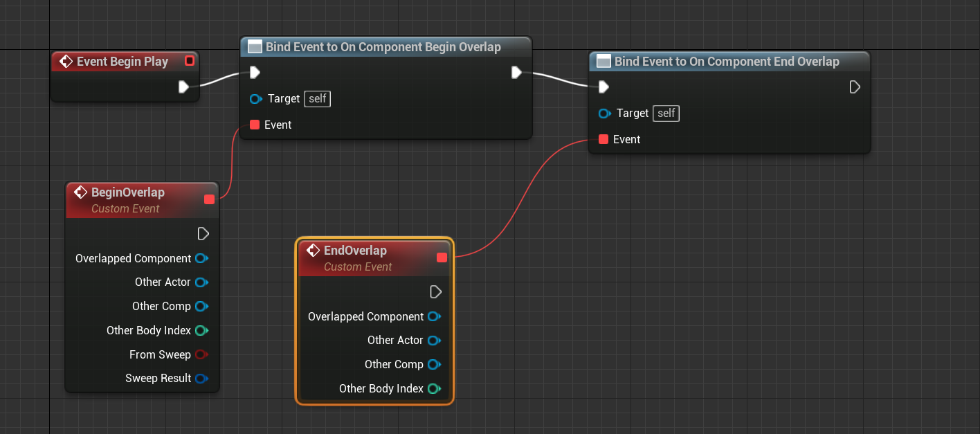
Task: Select the Event Begin Play node title
Action: click(x=122, y=62)
